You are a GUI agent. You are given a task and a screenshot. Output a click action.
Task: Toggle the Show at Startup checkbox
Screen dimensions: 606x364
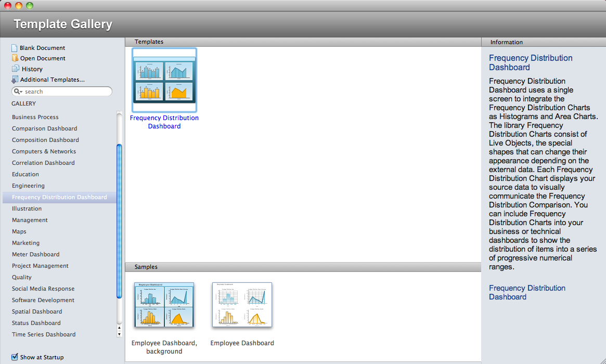[15, 357]
